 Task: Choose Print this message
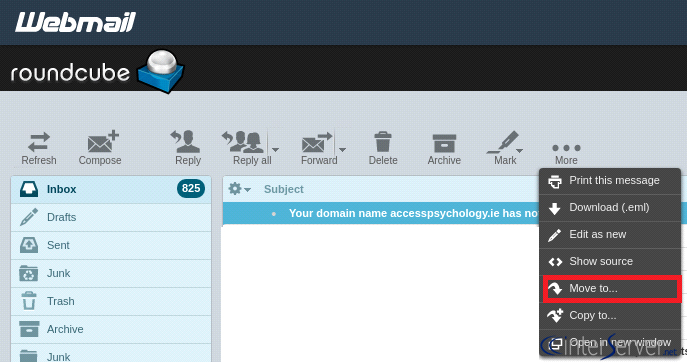click(x=610, y=181)
